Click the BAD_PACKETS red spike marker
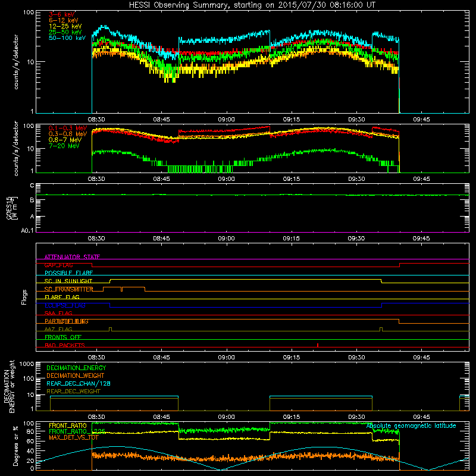 [318, 345]
